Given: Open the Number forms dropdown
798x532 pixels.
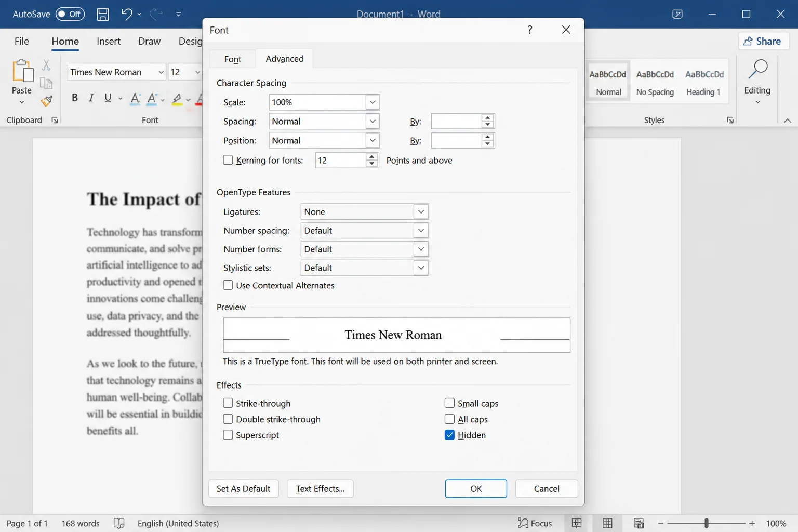Looking at the screenshot, I should (x=421, y=249).
